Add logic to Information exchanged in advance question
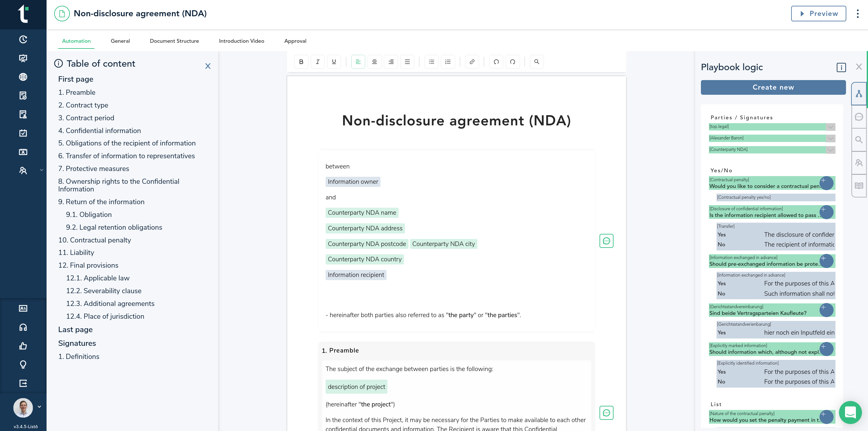Viewport: 868px width, 431px height. 826,261
